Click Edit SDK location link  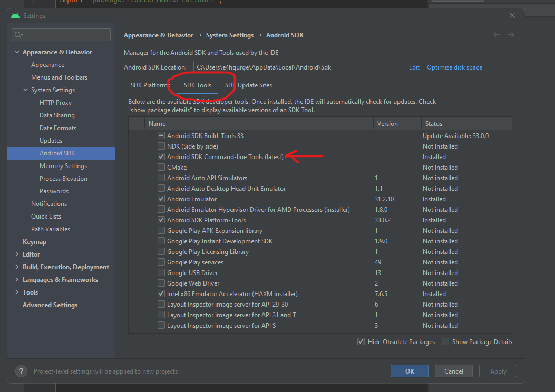coord(414,67)
